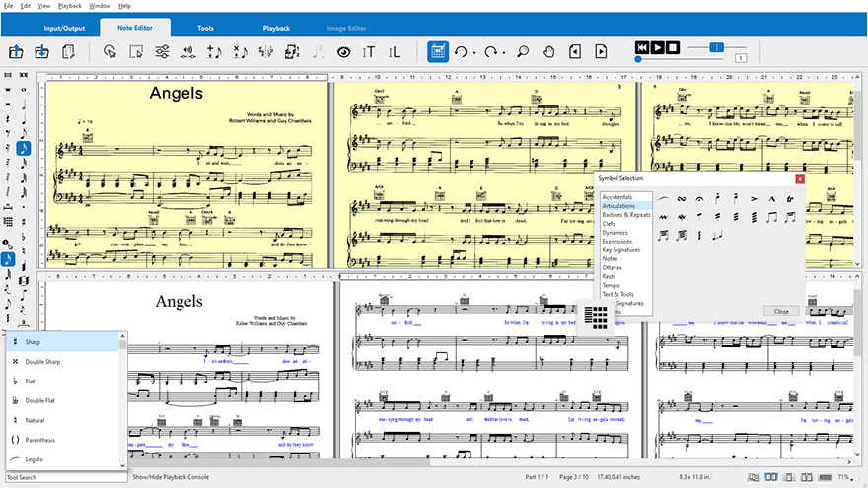This screenshot has height=488, width=868.
Task: Open the Edit menu
Action: pos(26,6)
